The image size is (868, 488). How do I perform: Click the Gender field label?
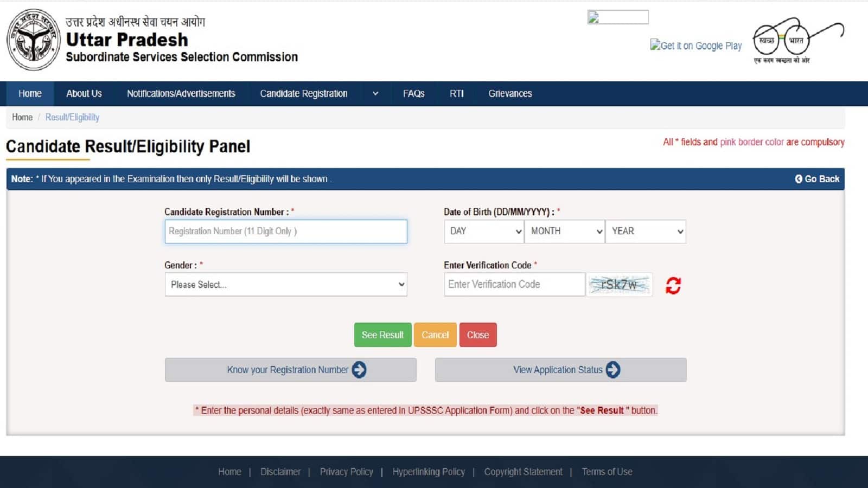coord(183,265)
